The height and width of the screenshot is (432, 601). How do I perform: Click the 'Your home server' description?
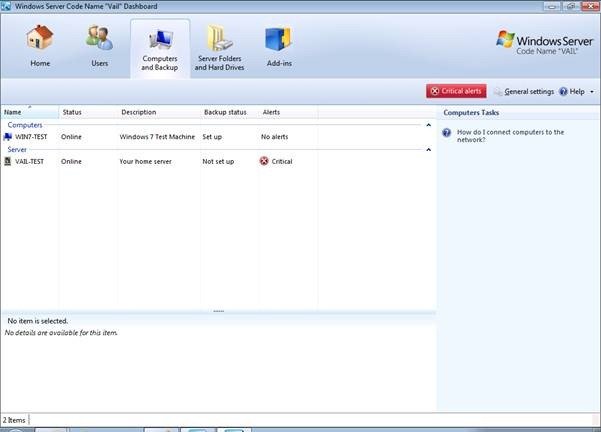(x=145, y=161)
